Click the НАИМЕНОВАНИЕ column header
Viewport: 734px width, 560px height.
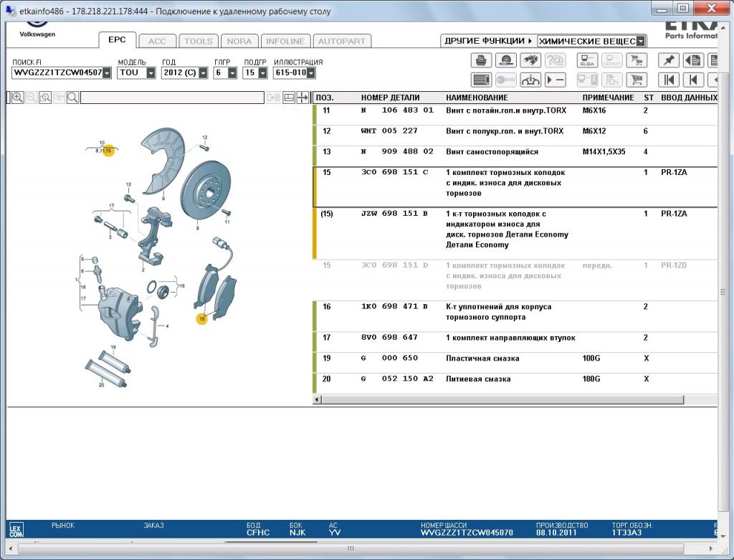coord(477,98)
